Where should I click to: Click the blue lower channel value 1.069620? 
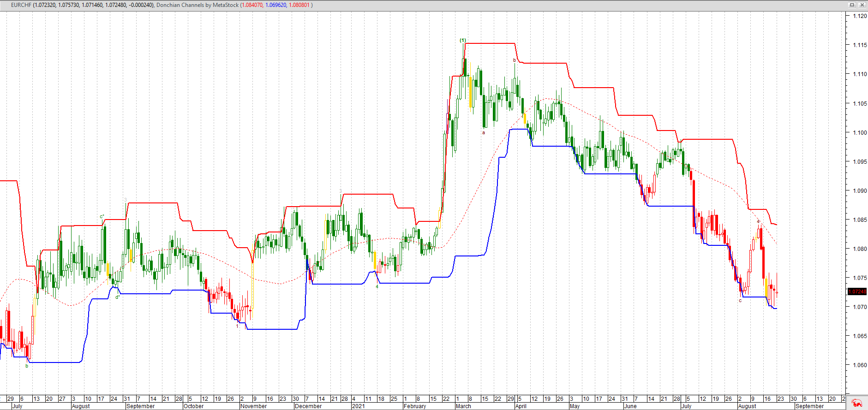[x=275, y=5]
